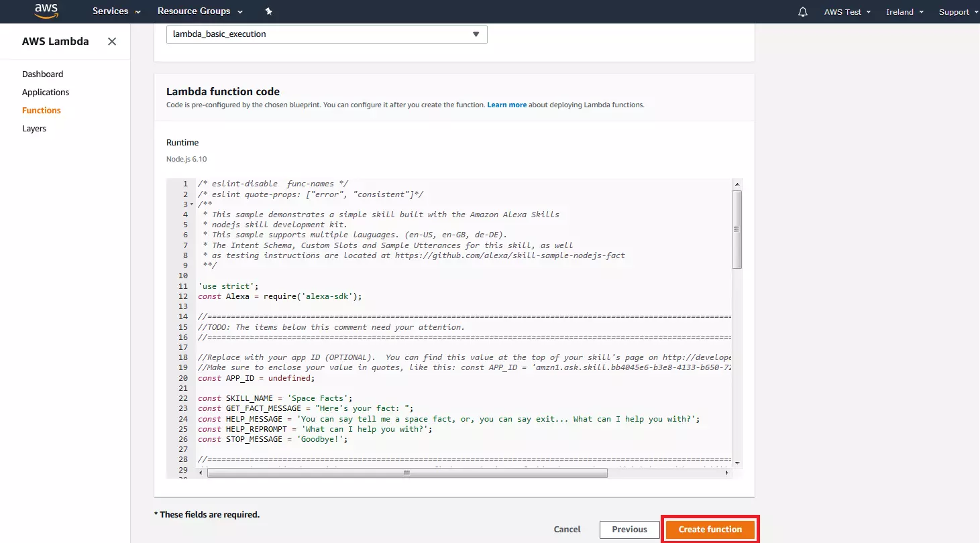980x543 pixels.
Task: Click the Cancel button
Action: (567, 530)
